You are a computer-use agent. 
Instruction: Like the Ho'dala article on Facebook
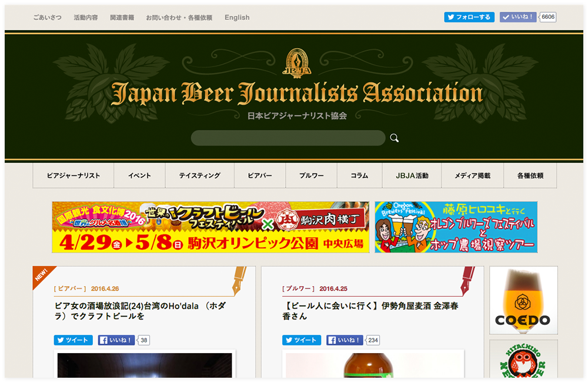(x=116, y=340)
